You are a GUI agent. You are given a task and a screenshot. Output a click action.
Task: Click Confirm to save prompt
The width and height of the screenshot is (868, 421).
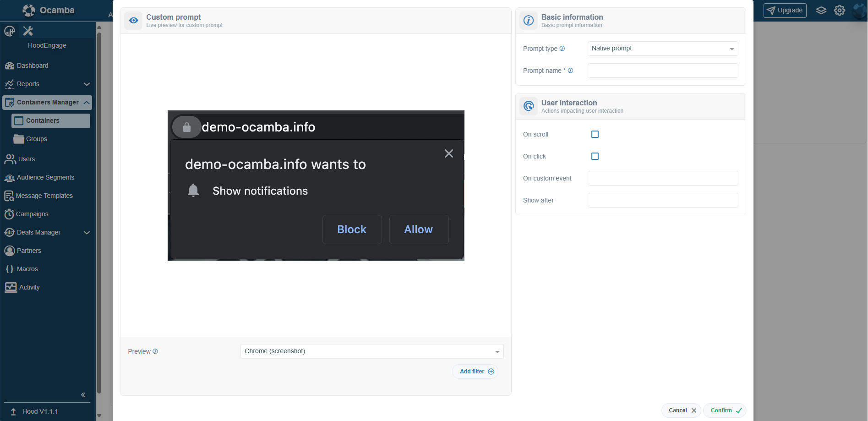click(x=725, y=410)
